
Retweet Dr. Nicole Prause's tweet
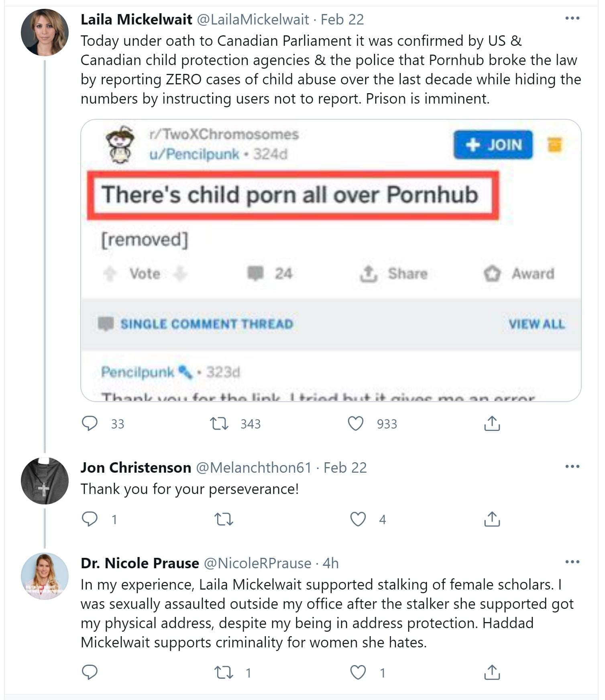coord(224,672)
